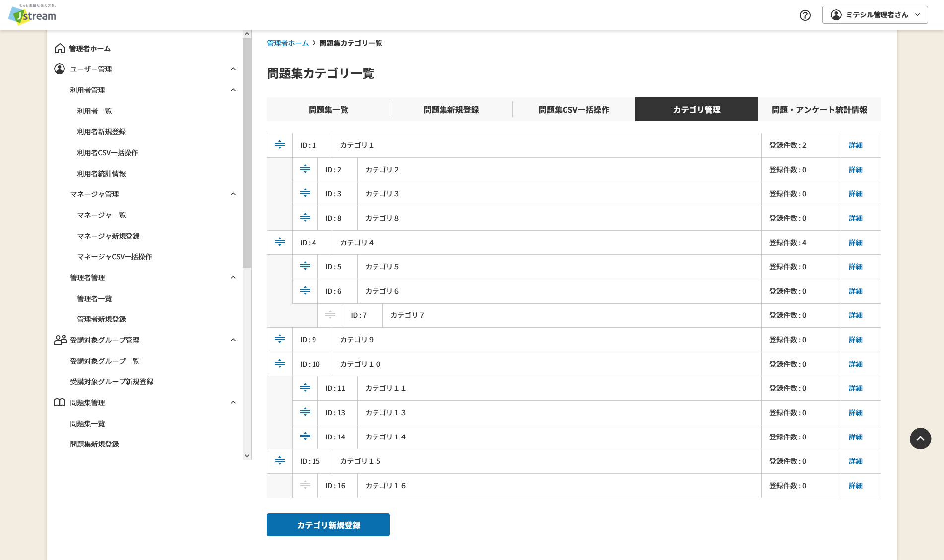Open 詳細 link for カテゴリ１０

[x=856, y=364]
